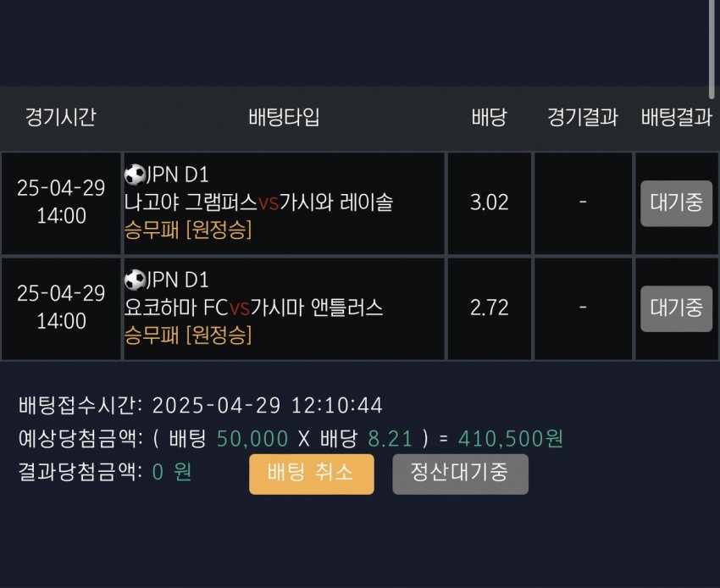Click the 410,500원 expected payout amount
Viewport: 720px width, 588px height.
pyautogui.click(x=511, y=439)
